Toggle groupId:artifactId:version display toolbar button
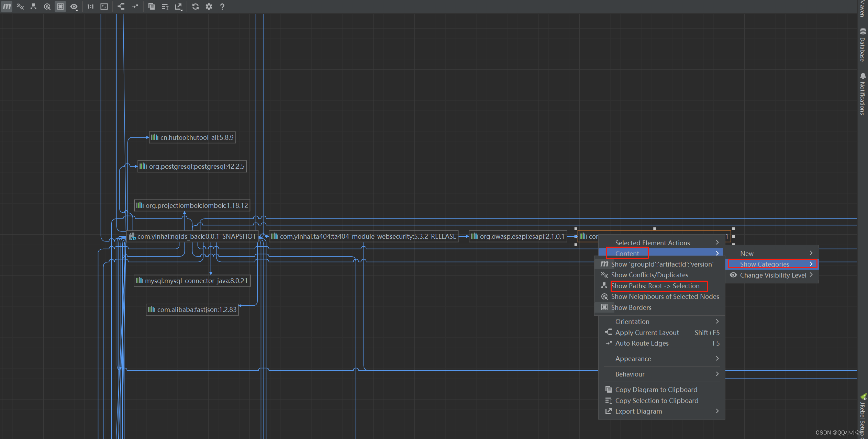868x439 pixels. (7, 7)
